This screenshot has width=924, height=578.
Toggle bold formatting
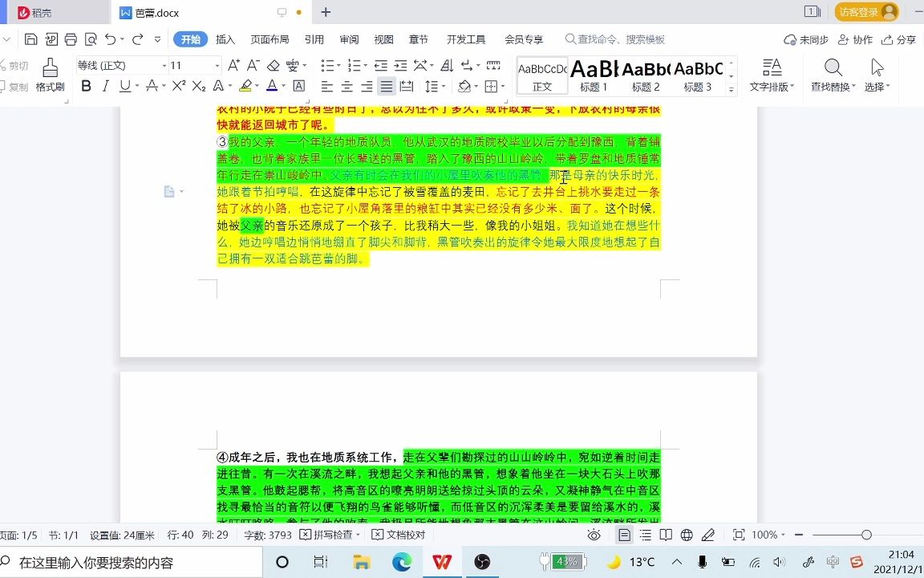(x=86, y=85)
